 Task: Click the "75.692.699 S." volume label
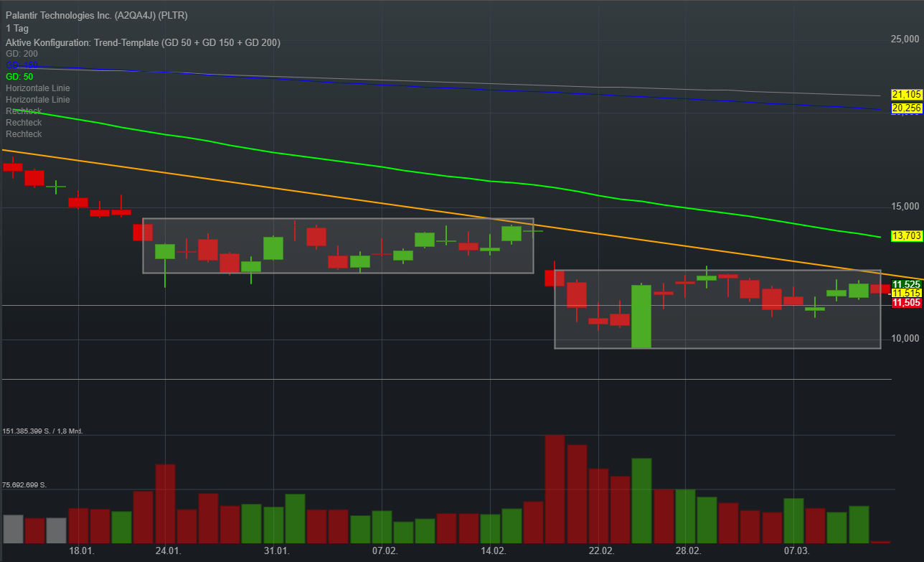pyautogui.click(x=24, y=485)
